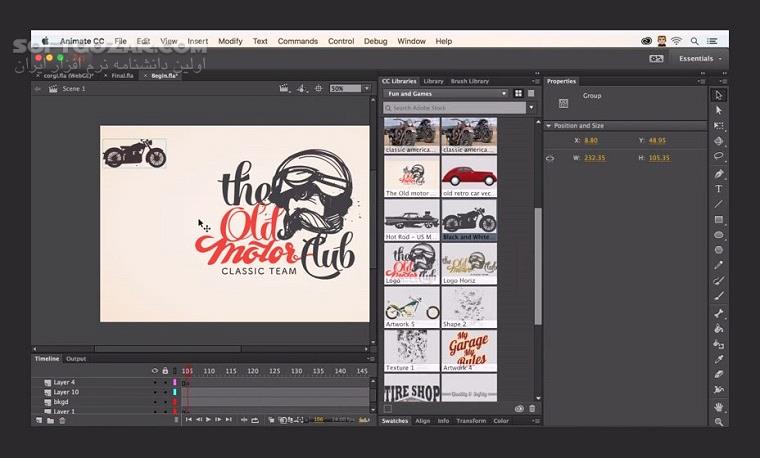
Task: Open the Modify menu
Action: click(230, 41)
